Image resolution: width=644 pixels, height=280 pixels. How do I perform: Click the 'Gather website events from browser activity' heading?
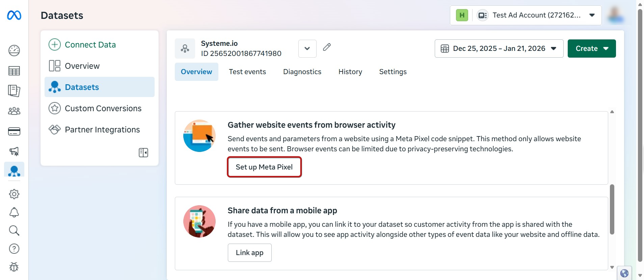[x=312, y=125]
